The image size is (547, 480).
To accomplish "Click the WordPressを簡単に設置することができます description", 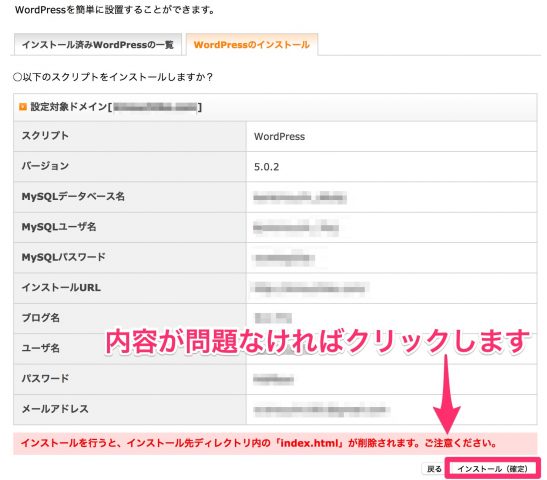I will [x=115, y=10].
